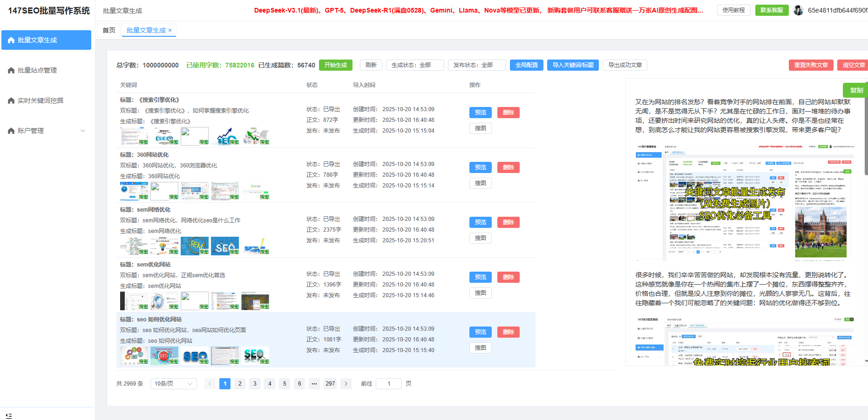This screenshot has height=420, width=868.
Task: Open the 生成状态 filter dropdown
Action: (414, 65)
